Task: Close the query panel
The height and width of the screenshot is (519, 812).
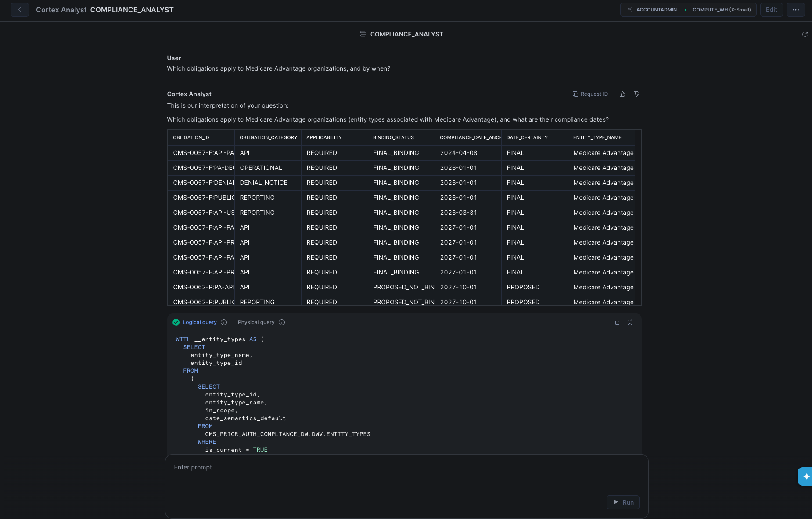Action: click(x=630, y=322)
